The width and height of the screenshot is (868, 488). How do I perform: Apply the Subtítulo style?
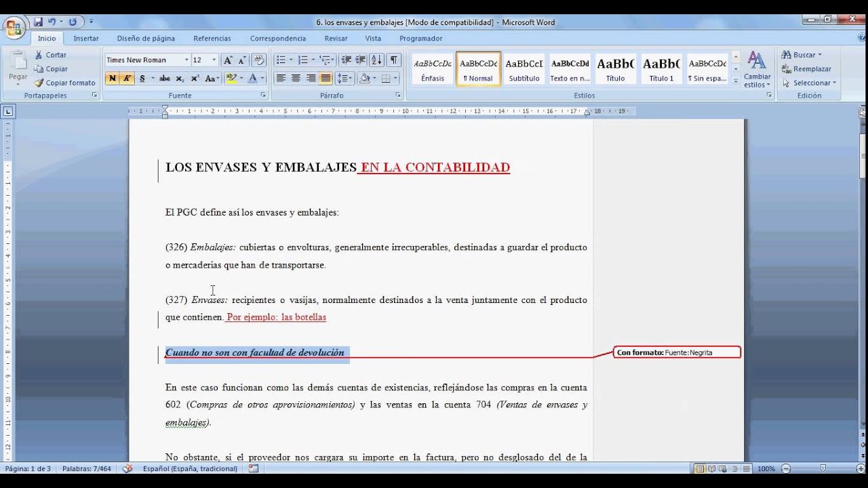[524, 68]
